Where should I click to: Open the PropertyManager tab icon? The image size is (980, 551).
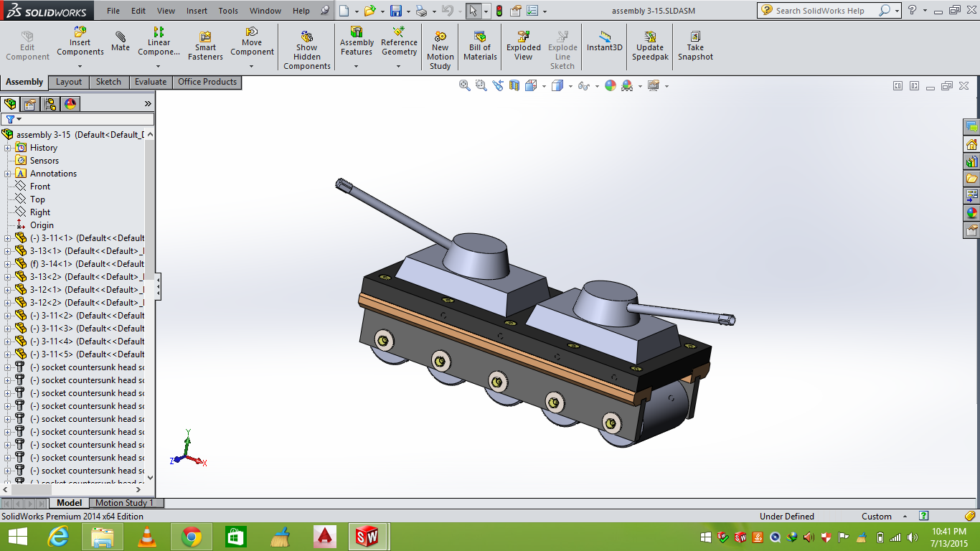[x=30, y=104]
